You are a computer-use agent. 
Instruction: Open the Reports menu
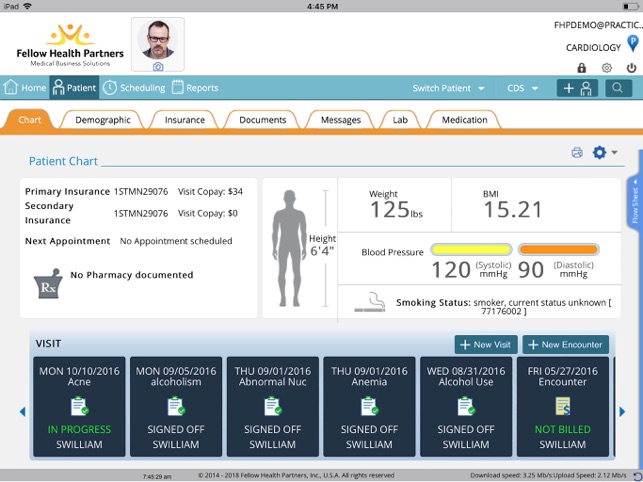tap(195, 87)
